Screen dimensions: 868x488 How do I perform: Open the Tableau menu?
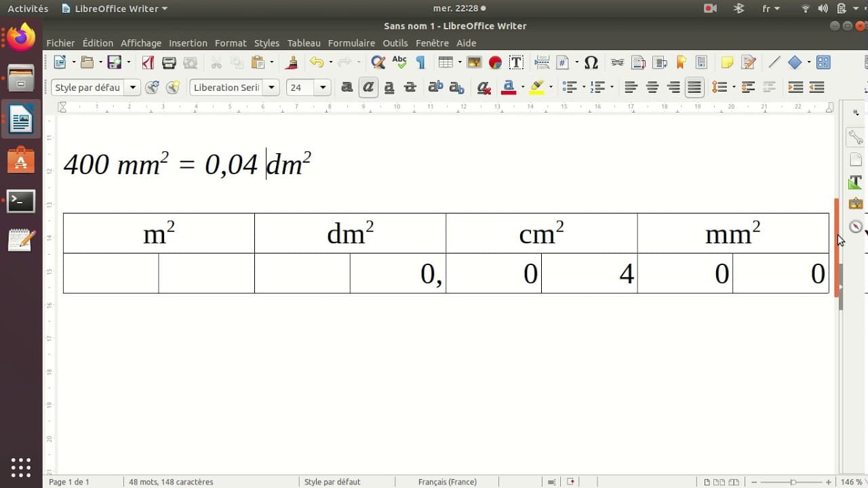click(304, 43)
